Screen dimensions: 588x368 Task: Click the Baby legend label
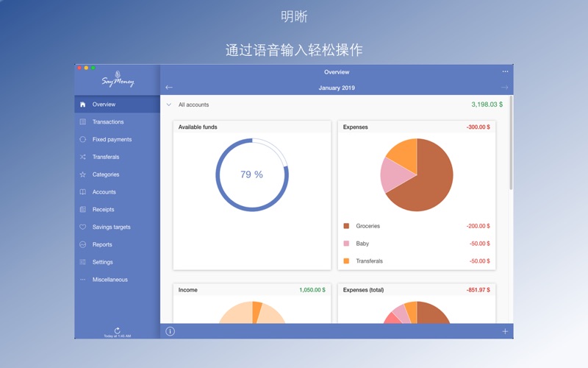click(x=362, y=244)
